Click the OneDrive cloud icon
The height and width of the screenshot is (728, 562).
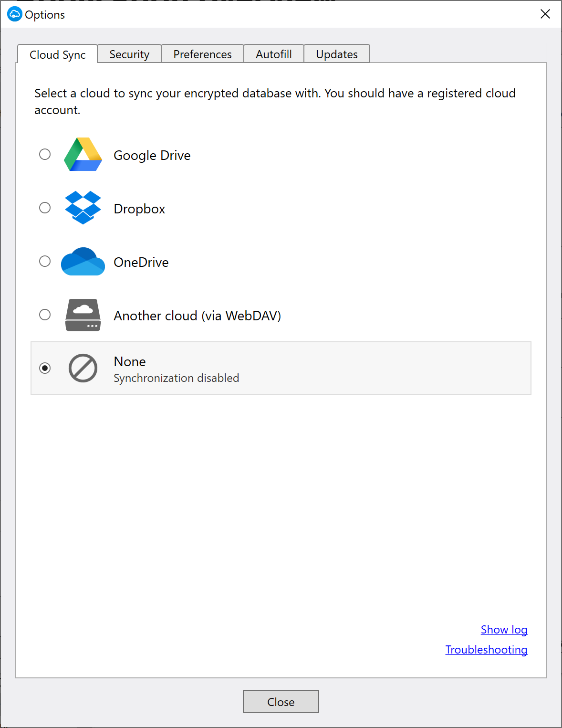[x=83, y=261]
